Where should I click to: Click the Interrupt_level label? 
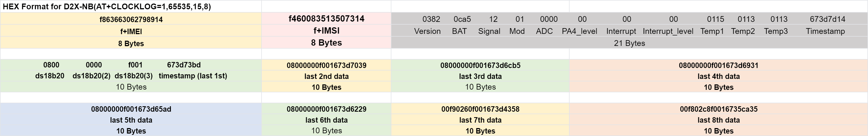[668, 31]
